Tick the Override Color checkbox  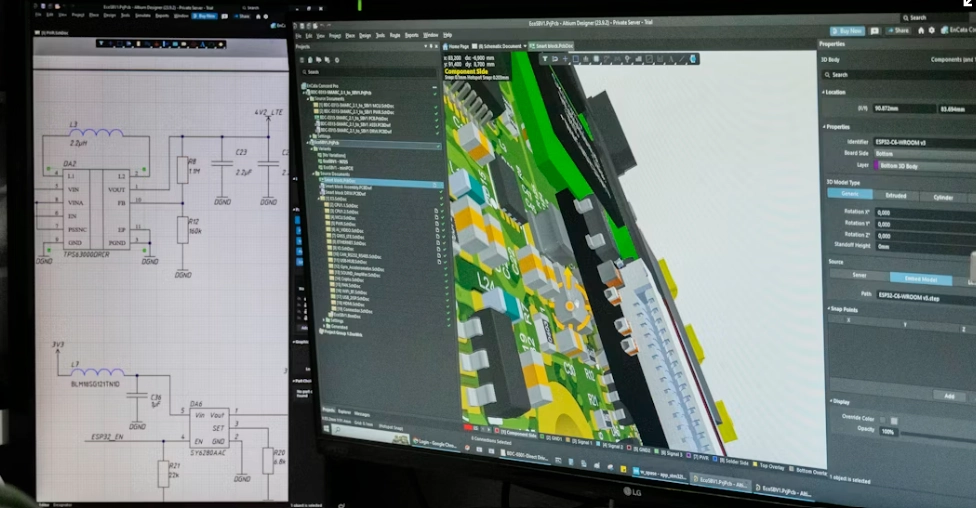click(883, 420)
